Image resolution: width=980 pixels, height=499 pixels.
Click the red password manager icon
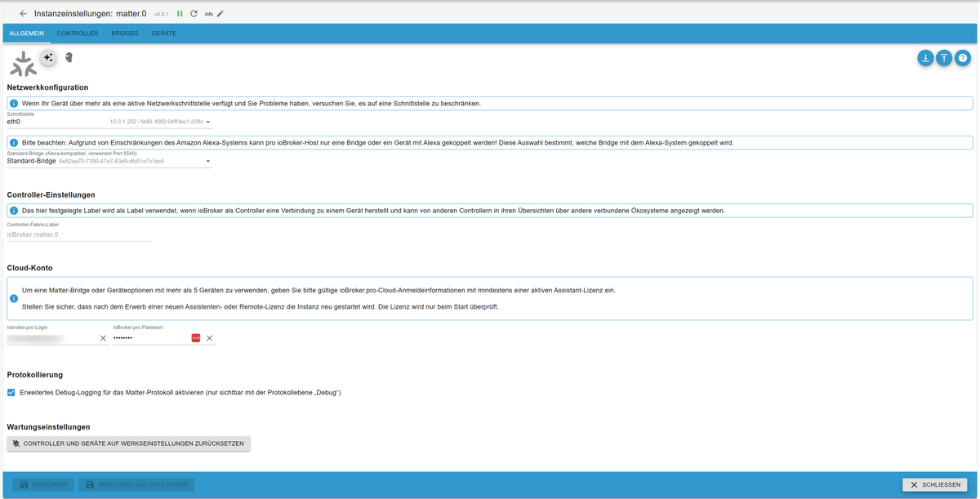(x=196, y=338)
